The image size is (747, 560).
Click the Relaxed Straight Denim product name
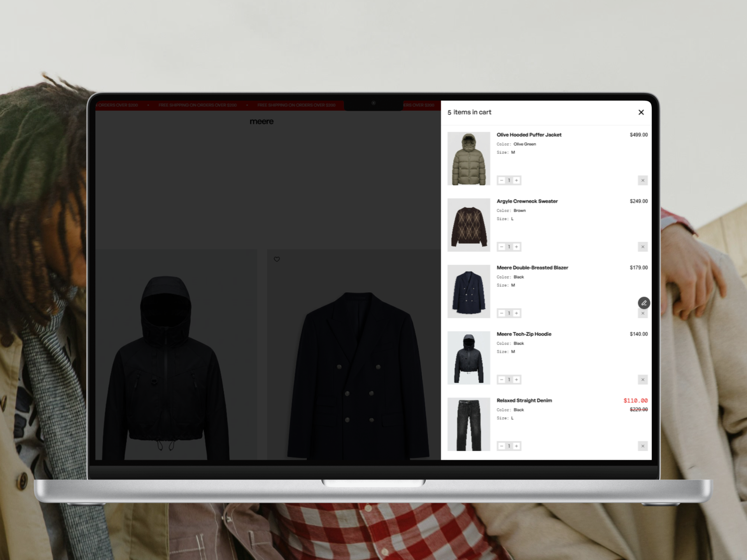click(x=524, y=401)
